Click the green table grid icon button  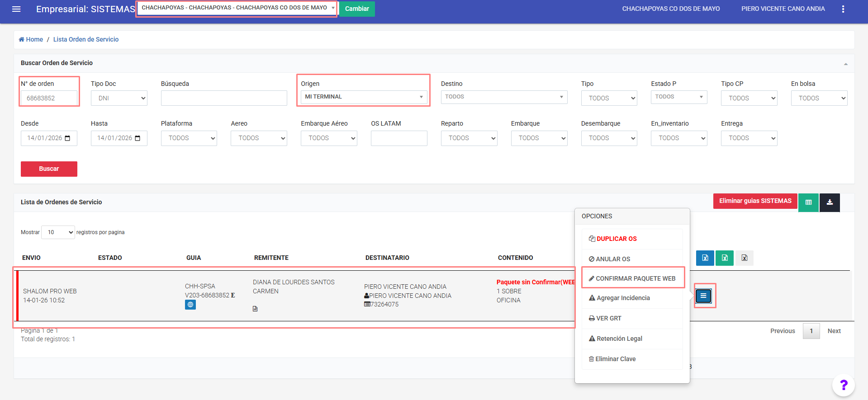click(808, 202)
